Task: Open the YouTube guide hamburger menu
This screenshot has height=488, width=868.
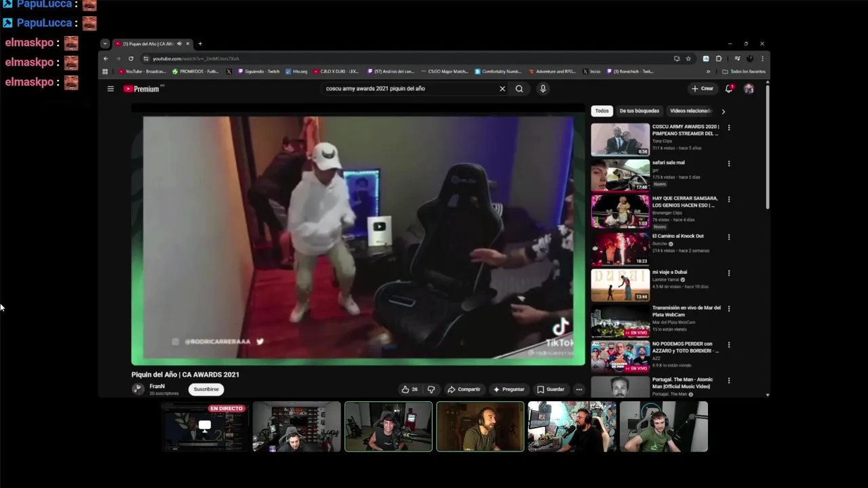Action: (x=111, y=89)
